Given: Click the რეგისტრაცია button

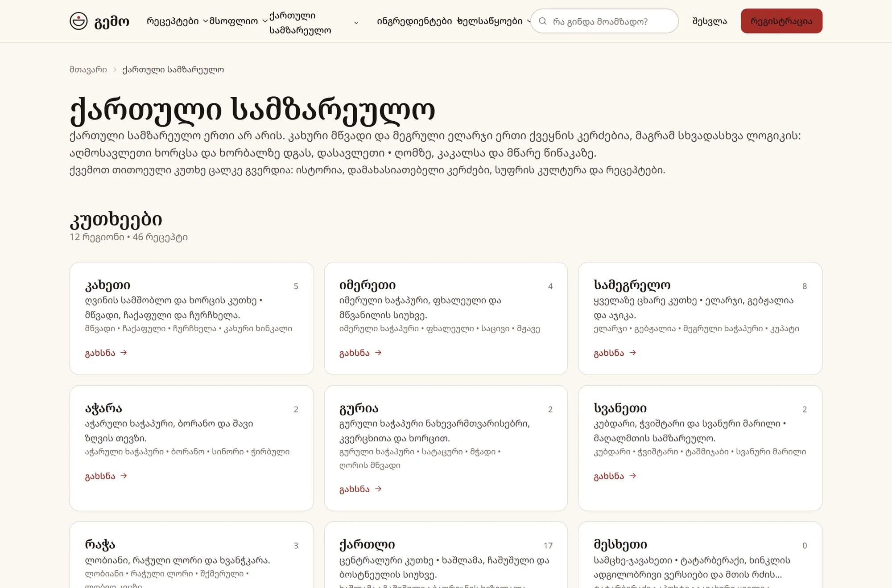Looking at the screenshot, I should [781, 21].
